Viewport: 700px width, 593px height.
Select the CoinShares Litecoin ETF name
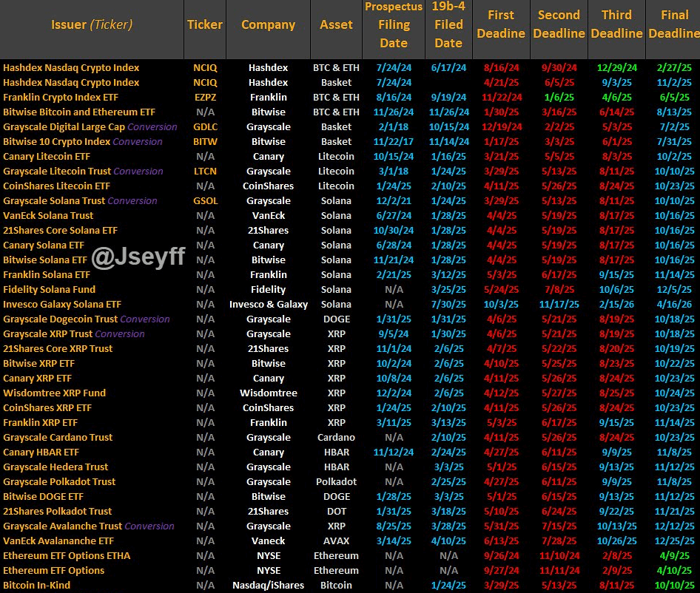(x=56, y=186)
